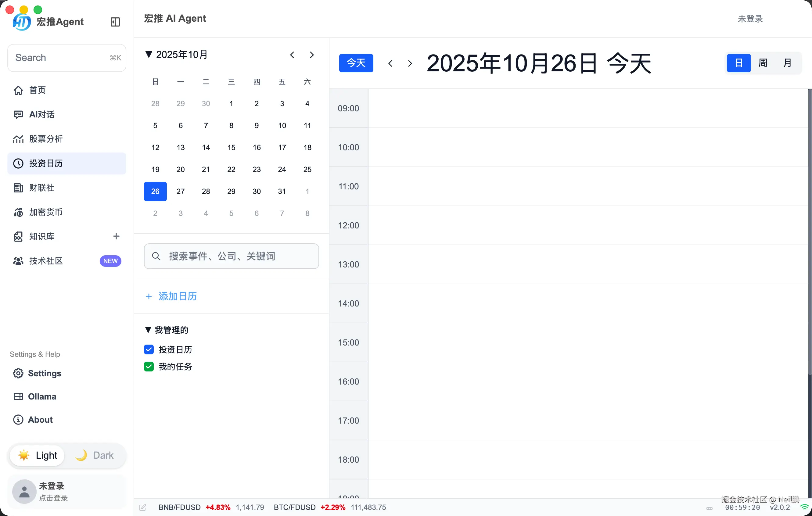
Task: Click the 今天 today button
Action: [x=356, y=63]
